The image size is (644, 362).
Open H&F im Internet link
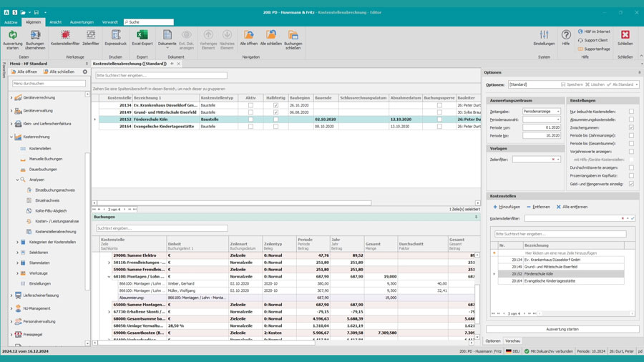point(594,31)
